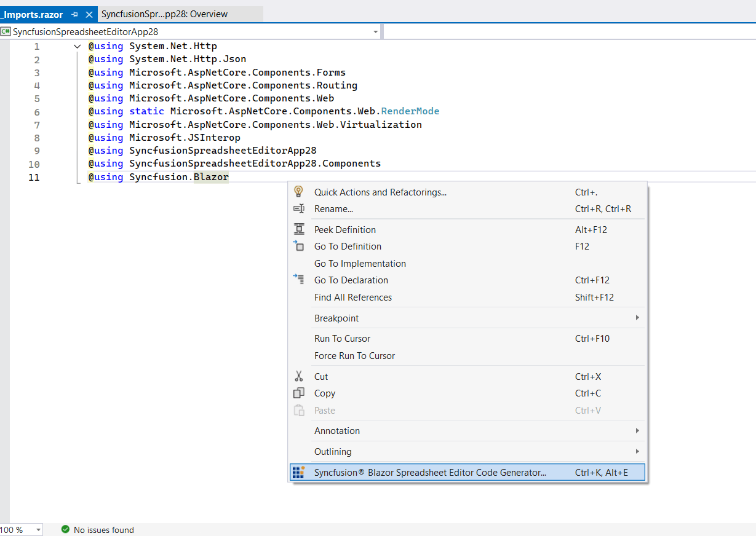Click the Syncfusion Spreadsheet Editor Code Generator icon

point(299,471)
